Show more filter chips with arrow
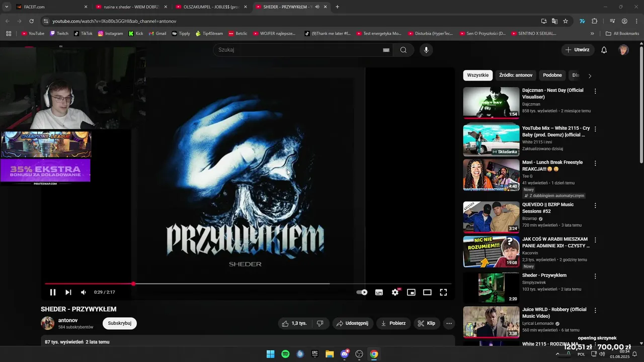This screenshot has width=644, height=362. (590, 76)
